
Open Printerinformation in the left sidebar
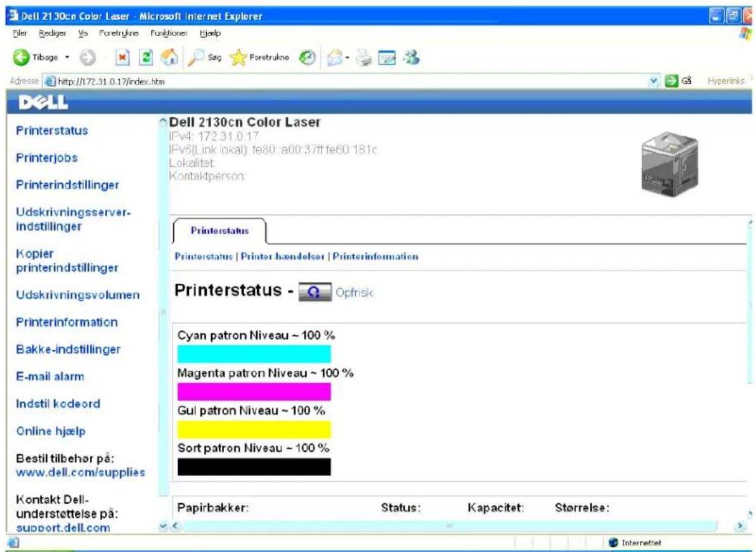67,322
